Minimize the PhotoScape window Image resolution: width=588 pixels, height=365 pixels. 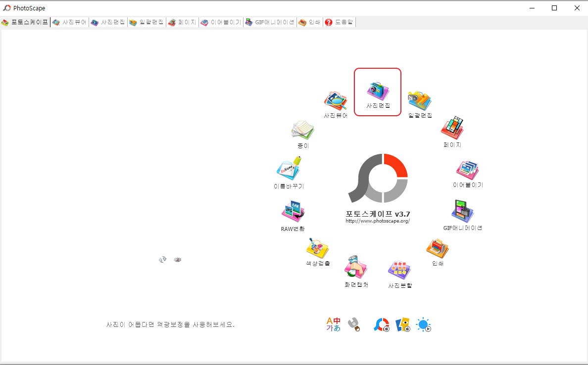coord(532,8)
